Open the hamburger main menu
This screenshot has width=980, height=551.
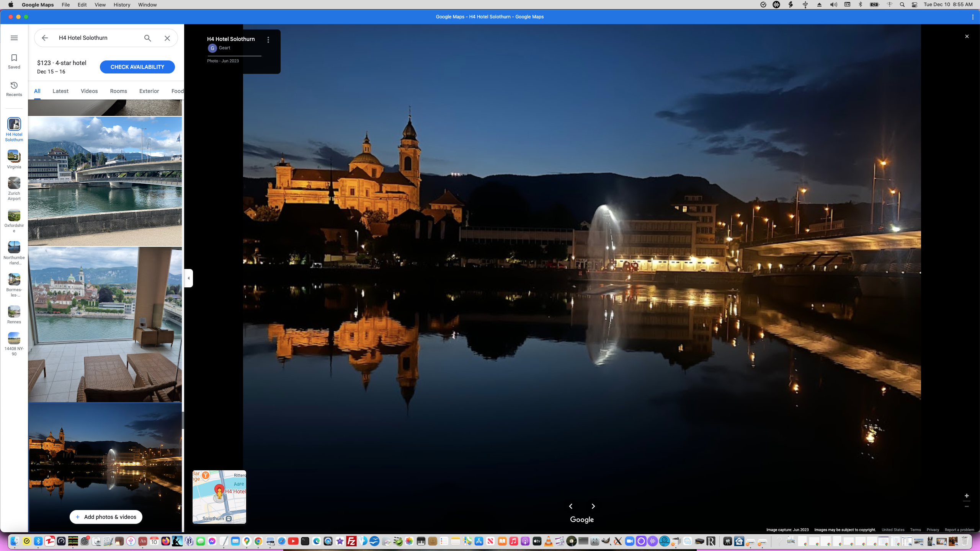(14, 38)
